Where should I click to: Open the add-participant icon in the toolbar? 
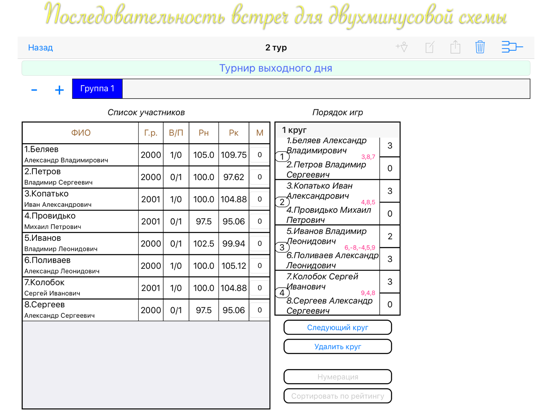tap(402, 47)
